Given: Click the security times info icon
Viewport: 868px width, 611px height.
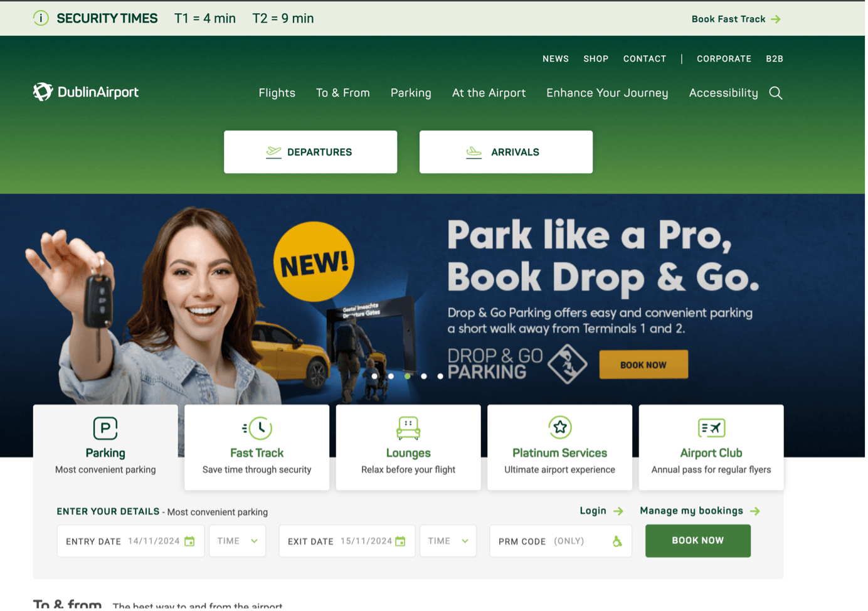Looking at the screenshot, I should point(41,18).
